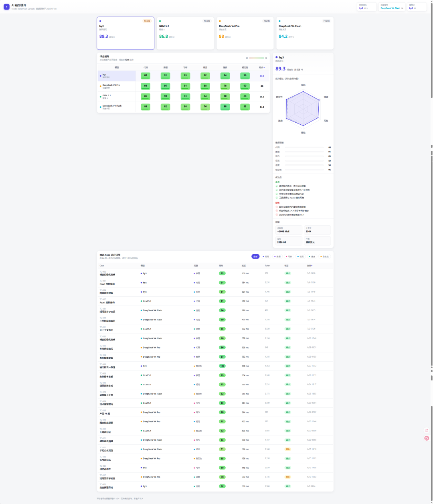Select the 全部 filter chip
The height and width of the screenshot is (504, 433).
click(x=255, y=256)
